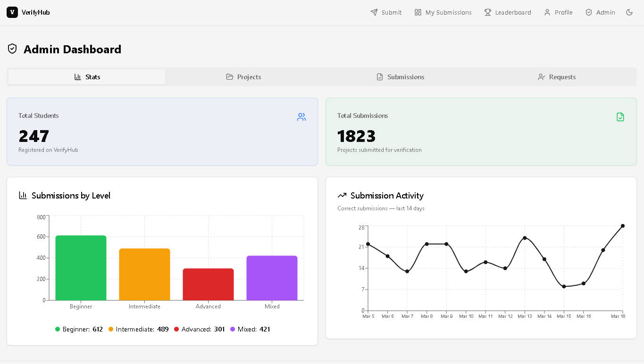644x364 pixels.
Task: Click the paper plane Submit icon
Action: pos(374,12)
